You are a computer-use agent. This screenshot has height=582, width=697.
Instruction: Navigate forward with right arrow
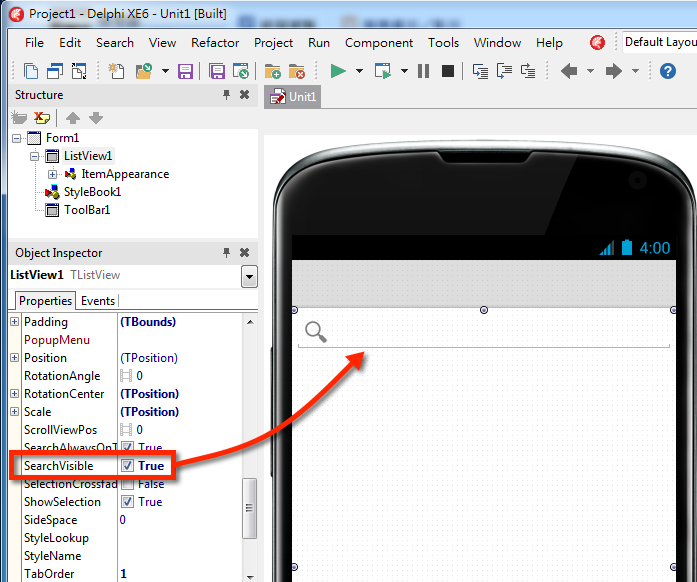(x=614, y=71)
